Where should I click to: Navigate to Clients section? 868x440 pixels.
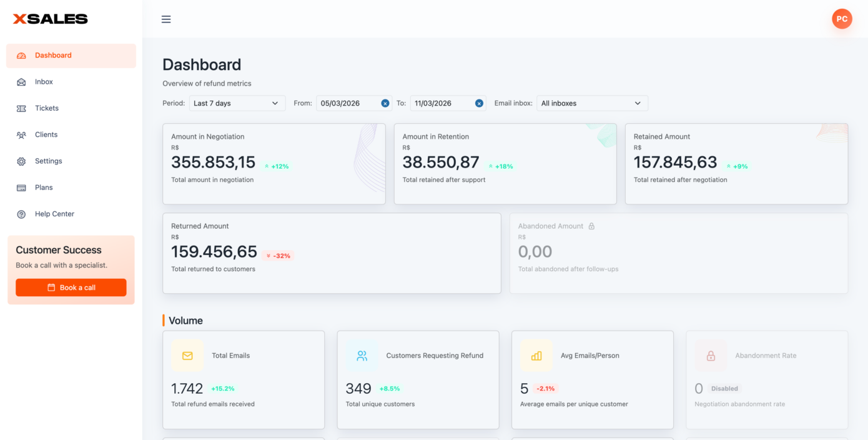pyautogui.click(x=46, y=134)
